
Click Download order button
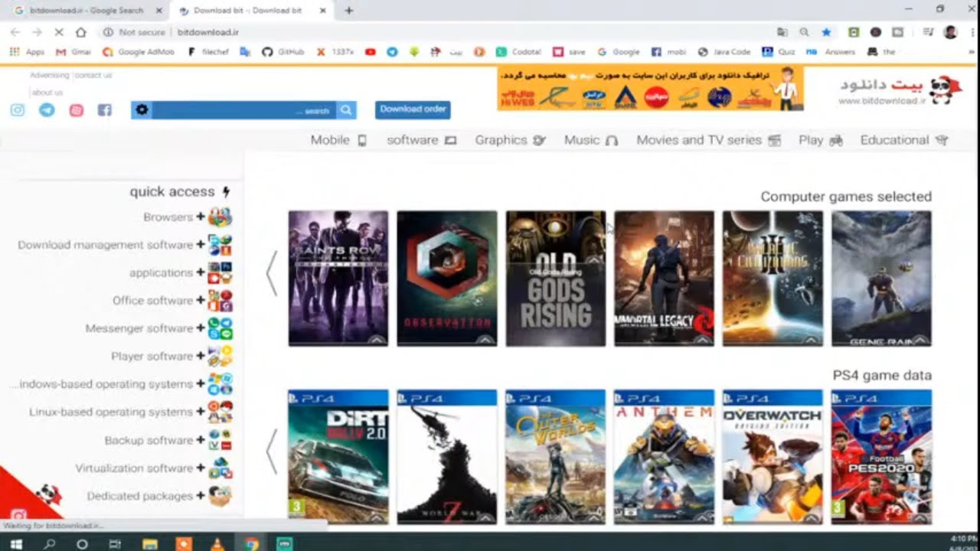pyautogui.click(x=413, y=109)
